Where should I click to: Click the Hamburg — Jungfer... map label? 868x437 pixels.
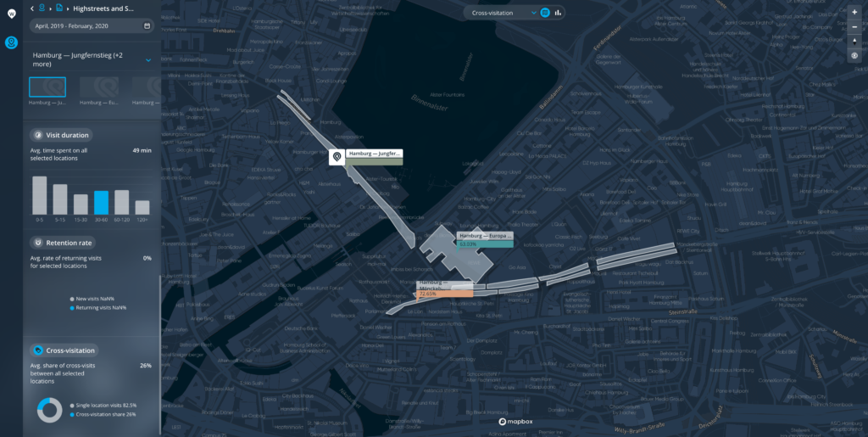point(374,154)
